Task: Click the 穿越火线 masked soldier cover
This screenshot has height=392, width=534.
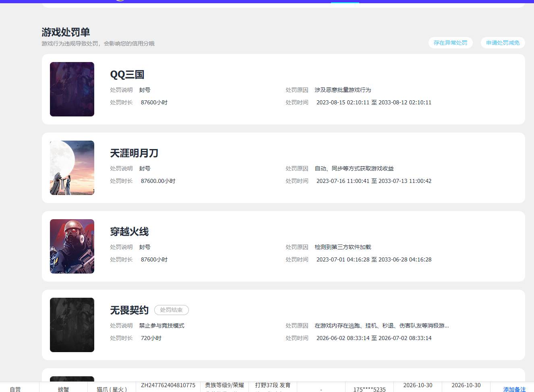Action: [x=72, y=246]
